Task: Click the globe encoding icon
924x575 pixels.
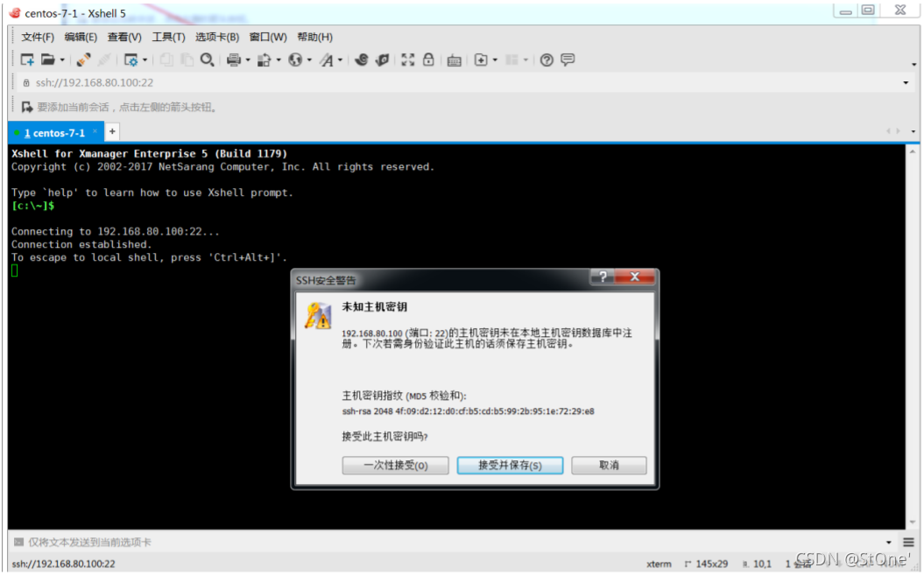Action: tap(295, 60)
